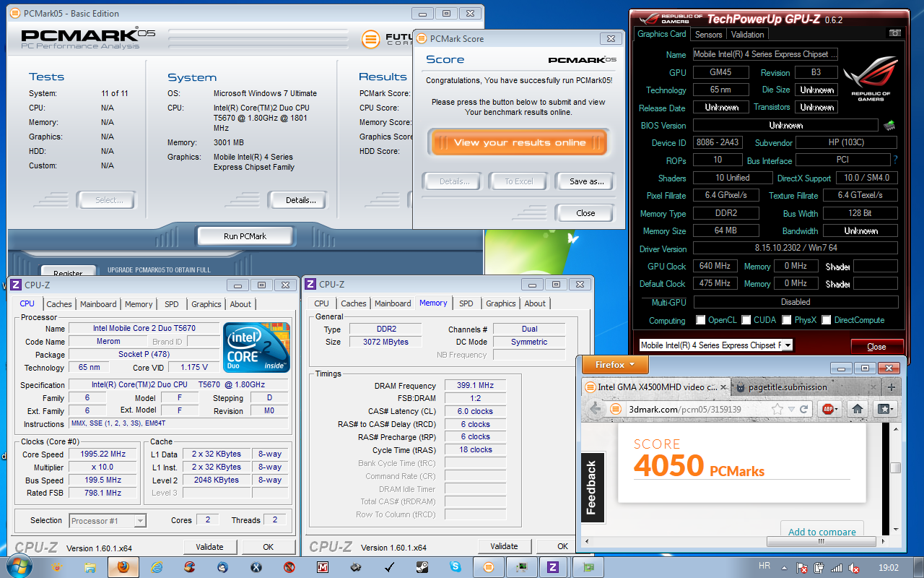Screen dimensions: 924x578
Task: Open System Details... in PCMark05
Action: pyautogui.click(x=300, y=200)
